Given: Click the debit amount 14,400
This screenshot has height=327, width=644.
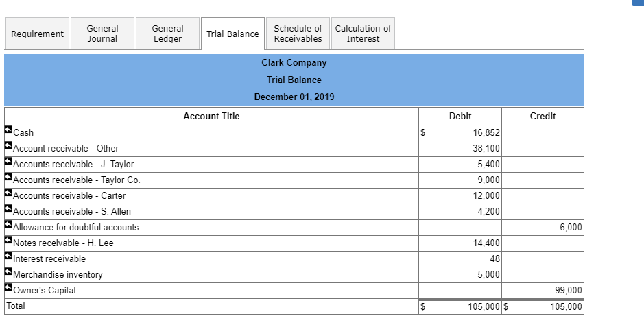Looking at the screenshot, I should (x=486, y=243).
